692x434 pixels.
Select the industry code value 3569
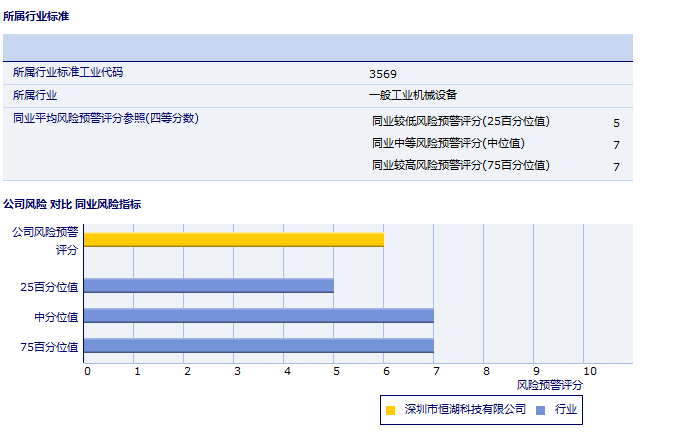point(382,74)
